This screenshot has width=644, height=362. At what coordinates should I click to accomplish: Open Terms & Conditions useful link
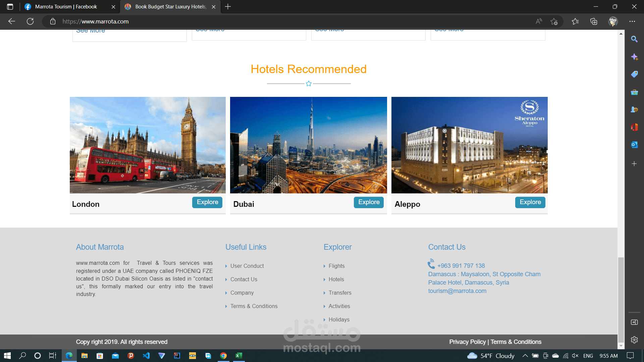[254, 306]
